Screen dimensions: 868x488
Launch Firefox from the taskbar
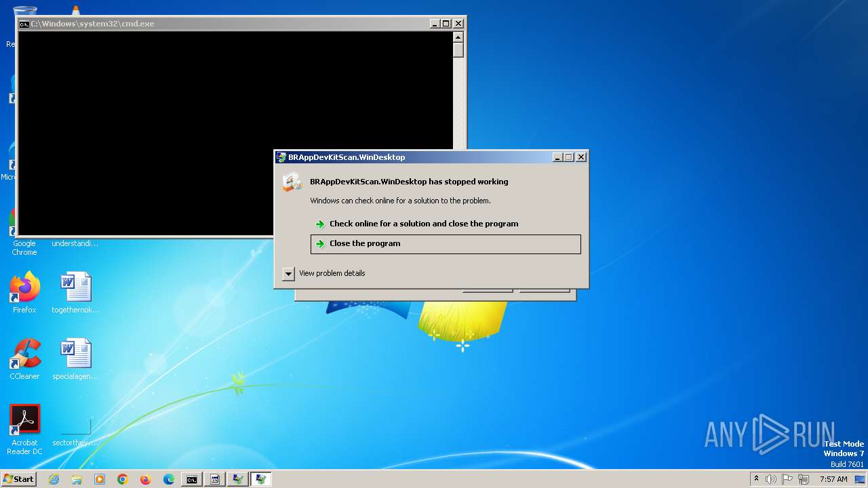click(x=146, y=479)
